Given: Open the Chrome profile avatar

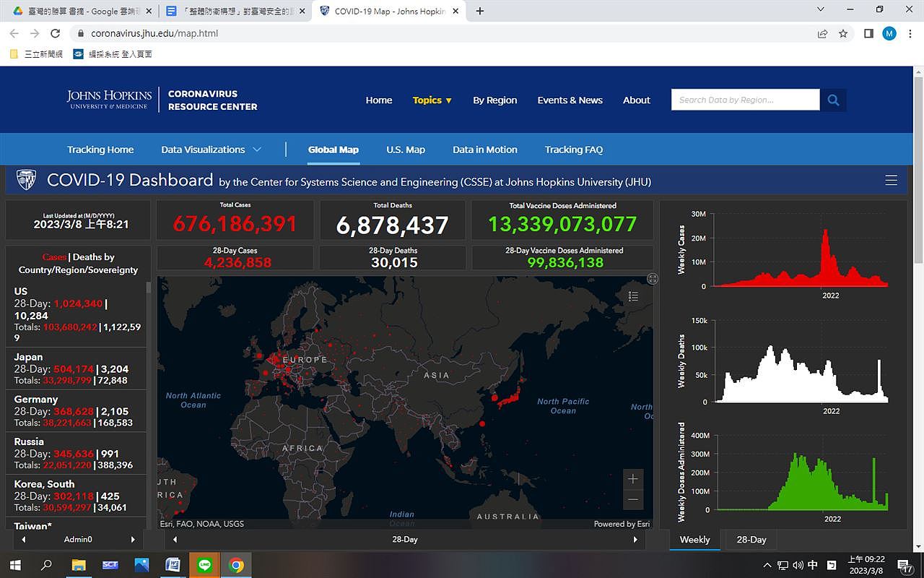Looking at the screenshot, I should tap(889, 33).
